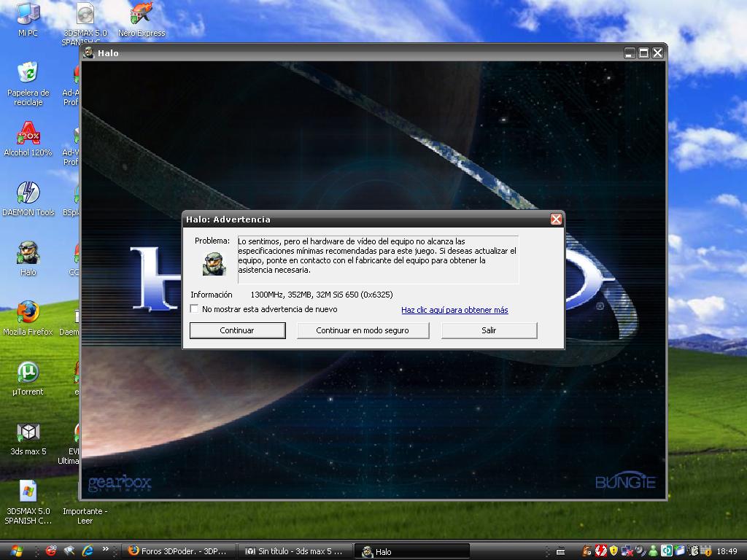Click the Quick Launch icon beside Internet Explorer
This screenshot has height=560, width=747.
(x=69, y=551)
